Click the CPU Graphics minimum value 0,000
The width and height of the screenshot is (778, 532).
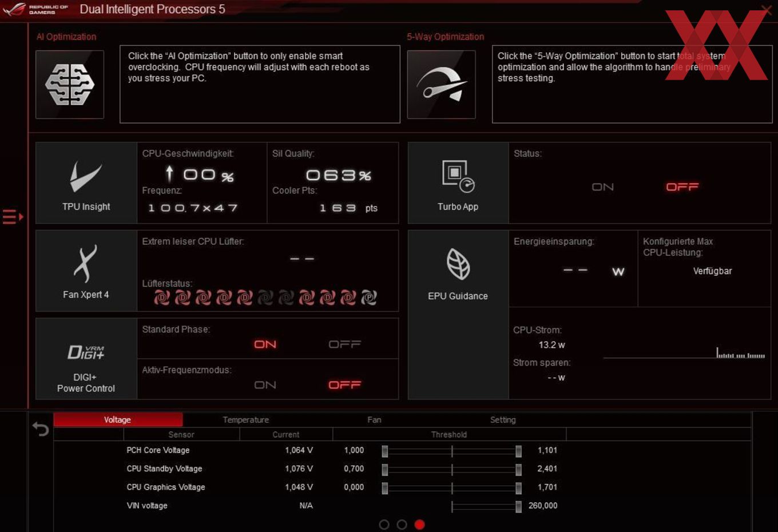point(354,487)
